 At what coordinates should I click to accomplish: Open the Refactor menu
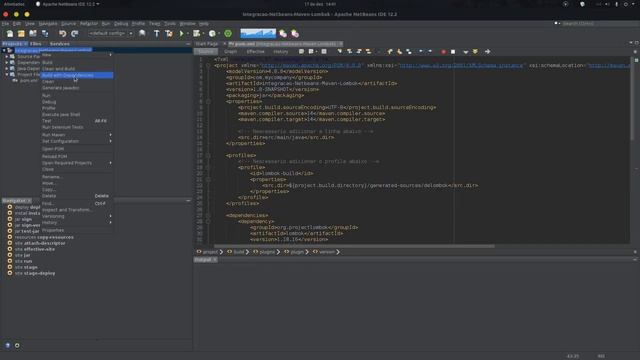click(x=89, y=24)
